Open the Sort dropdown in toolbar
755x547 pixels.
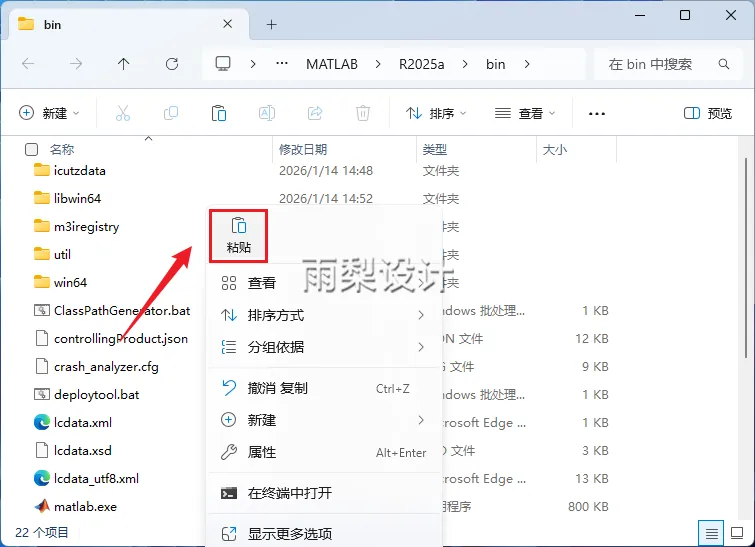(x=436, y=114)
